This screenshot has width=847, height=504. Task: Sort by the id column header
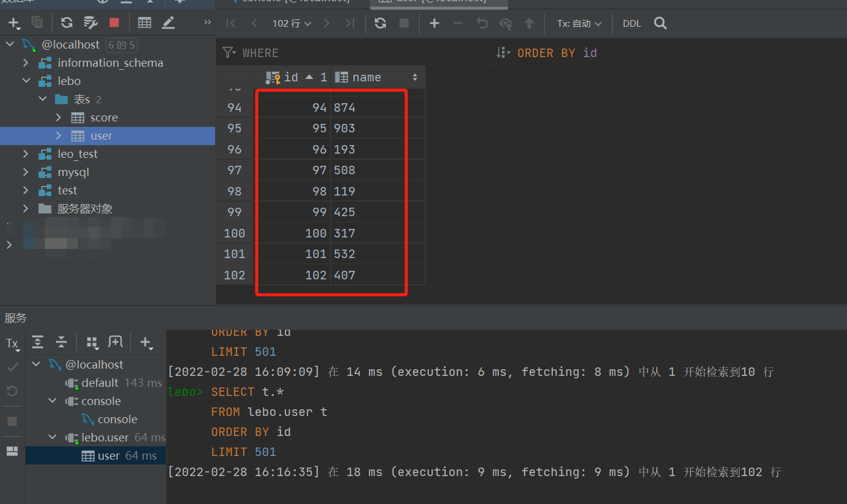click(x=292, y=77)
